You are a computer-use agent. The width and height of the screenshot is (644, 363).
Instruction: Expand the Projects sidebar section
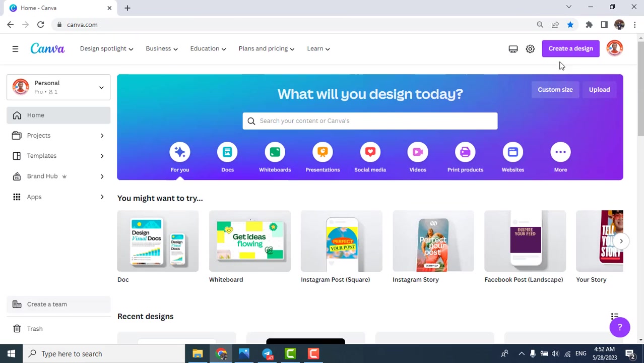(x=58, y=135)
